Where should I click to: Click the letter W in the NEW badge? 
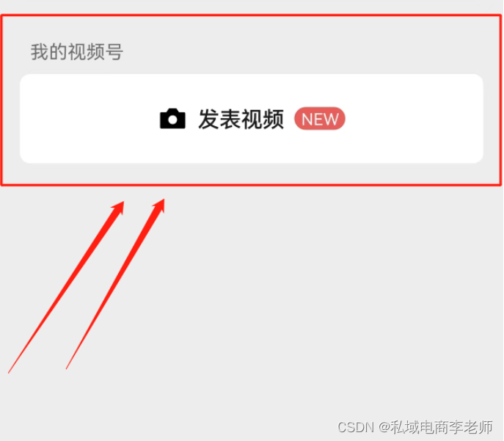pyautogui.click(x=331, y=120)
